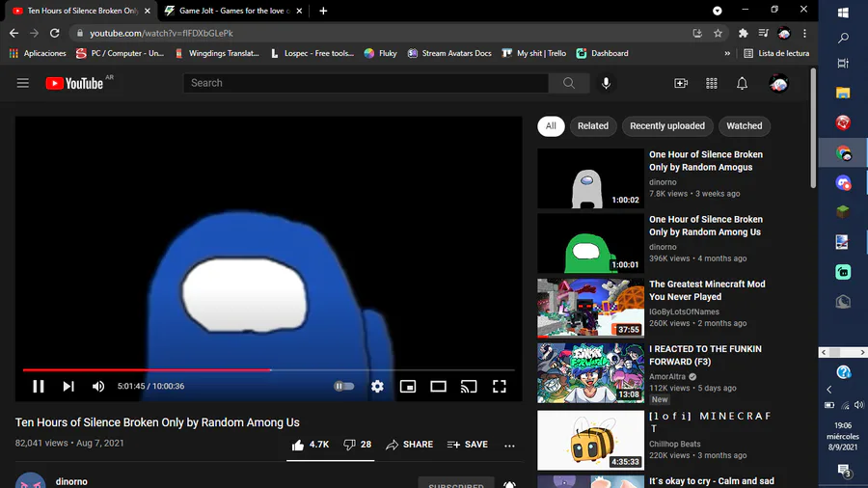Open the Windows Start button
Viewport: 868px width, 488px height.
tap(843, 13)
